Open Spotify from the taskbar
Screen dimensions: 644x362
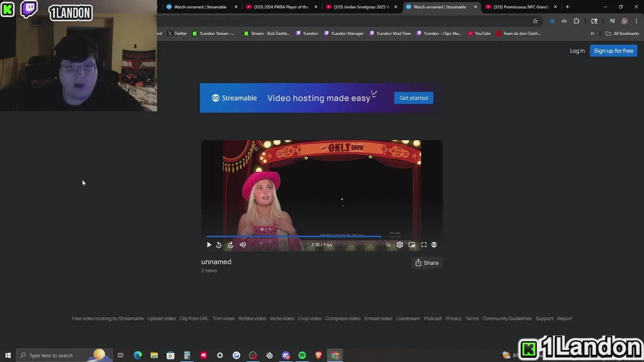[x=302, y=355]
